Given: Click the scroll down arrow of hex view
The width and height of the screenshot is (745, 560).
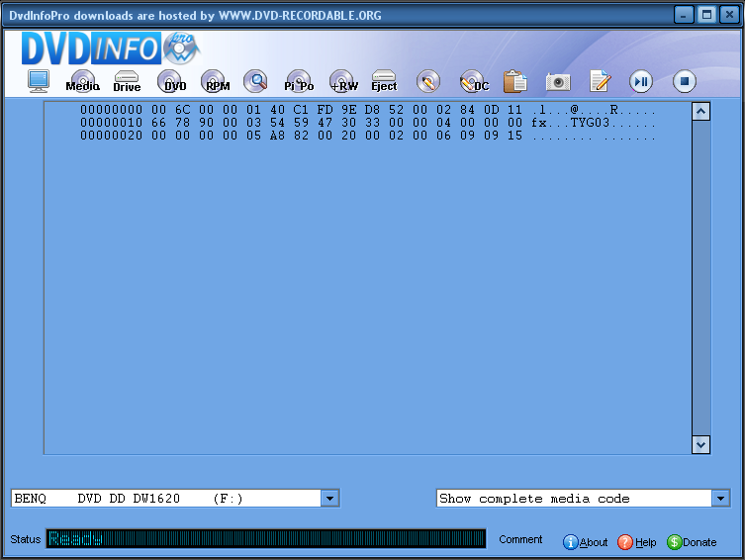Looking at the screenshot, I should pyautogui.click(x=700, y=444).
